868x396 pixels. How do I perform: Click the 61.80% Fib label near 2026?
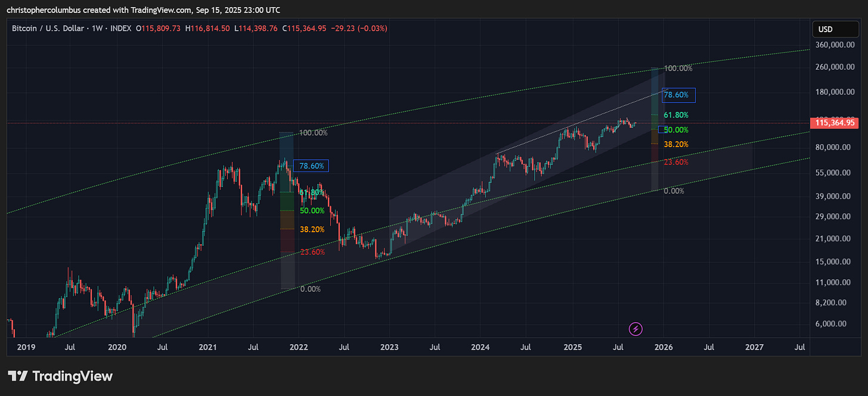pyautogui.click(x=676, y=116)
